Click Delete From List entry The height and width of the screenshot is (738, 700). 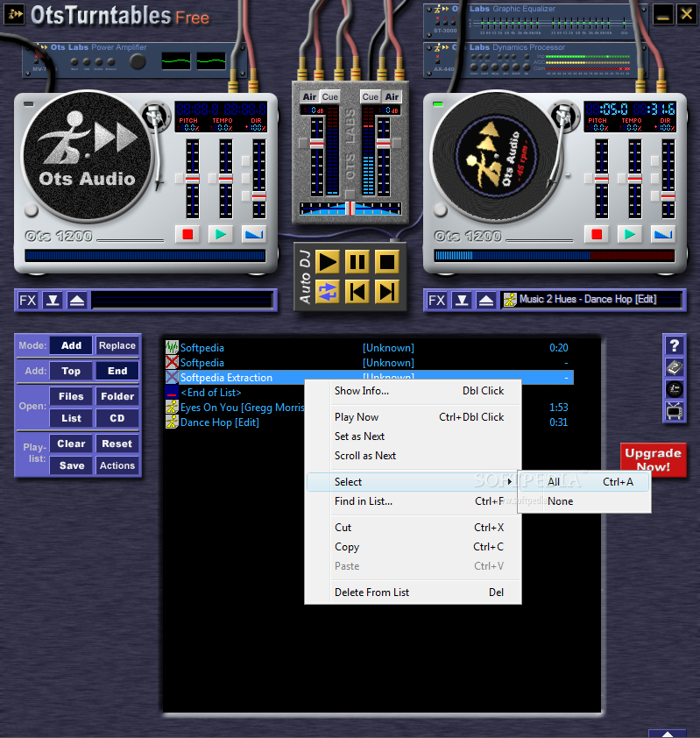click(414, 593)
